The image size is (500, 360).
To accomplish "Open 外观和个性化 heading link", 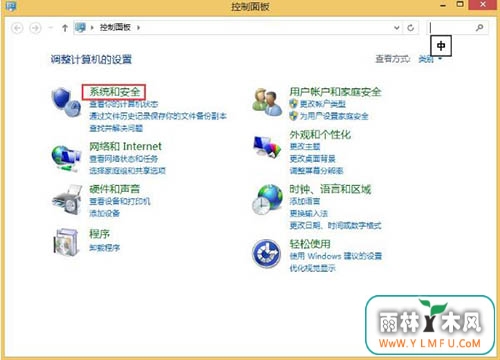I will 320,135.
